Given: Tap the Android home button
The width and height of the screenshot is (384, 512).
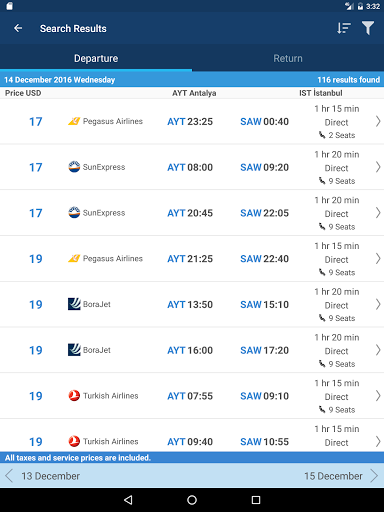Looking at the screenshot, I should [x=192, y=500].
